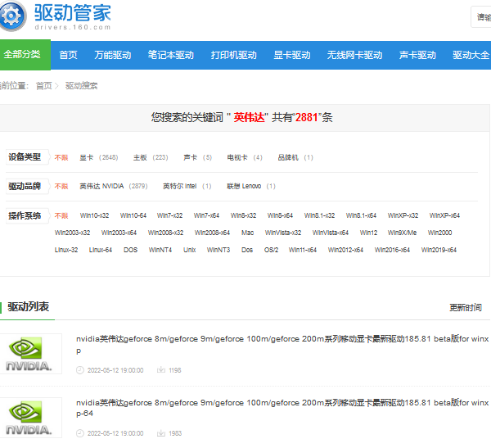This screenshot has width=491, height=448.
Task: Filter OS by Win10-64
Action: pos(133,215)
